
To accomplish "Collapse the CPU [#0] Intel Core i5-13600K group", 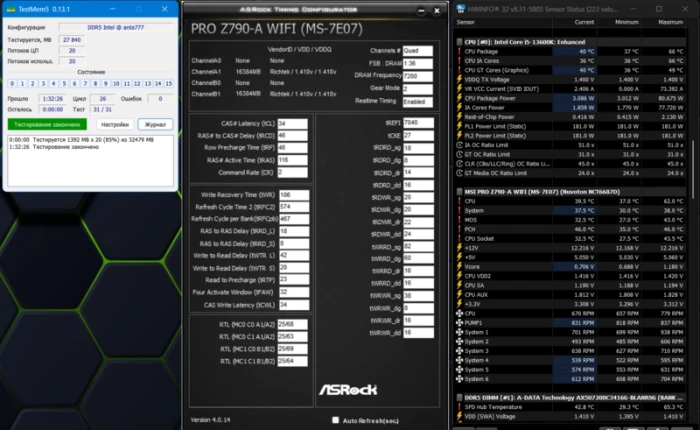I will (459, 42).
